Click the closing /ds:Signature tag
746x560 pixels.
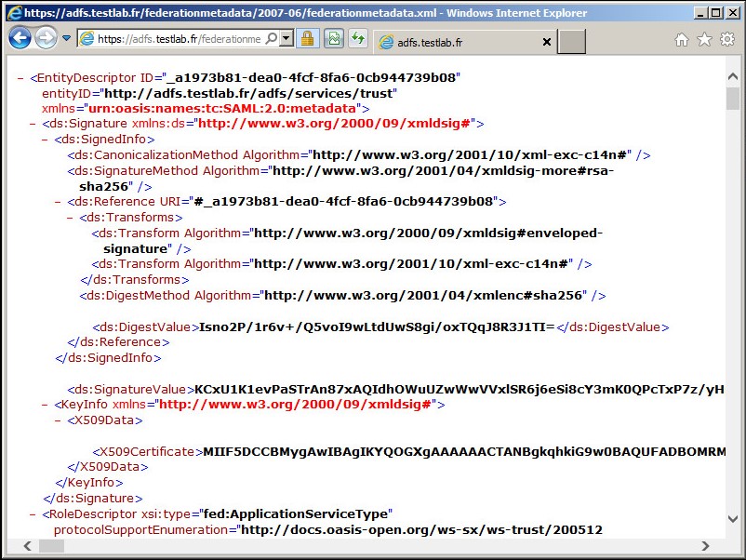click(93, 499)
